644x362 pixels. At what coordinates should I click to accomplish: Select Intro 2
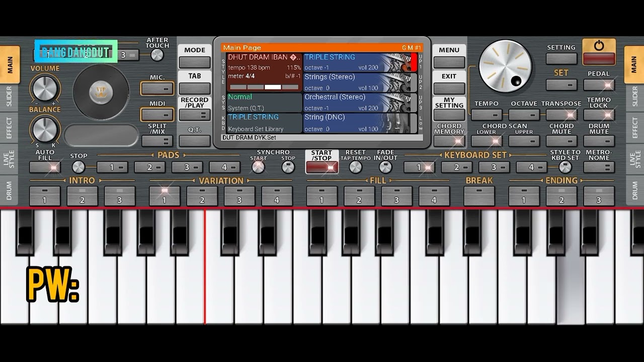click(82, 196)
